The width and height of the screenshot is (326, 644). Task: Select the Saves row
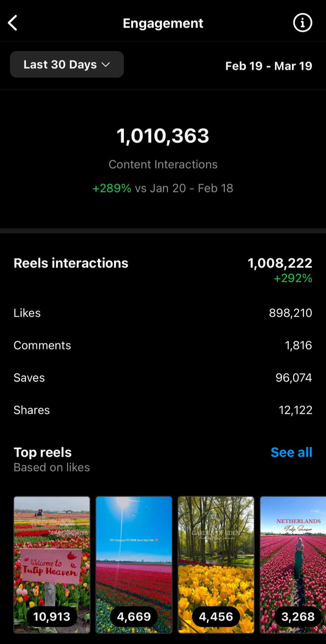tap(163, 378)
